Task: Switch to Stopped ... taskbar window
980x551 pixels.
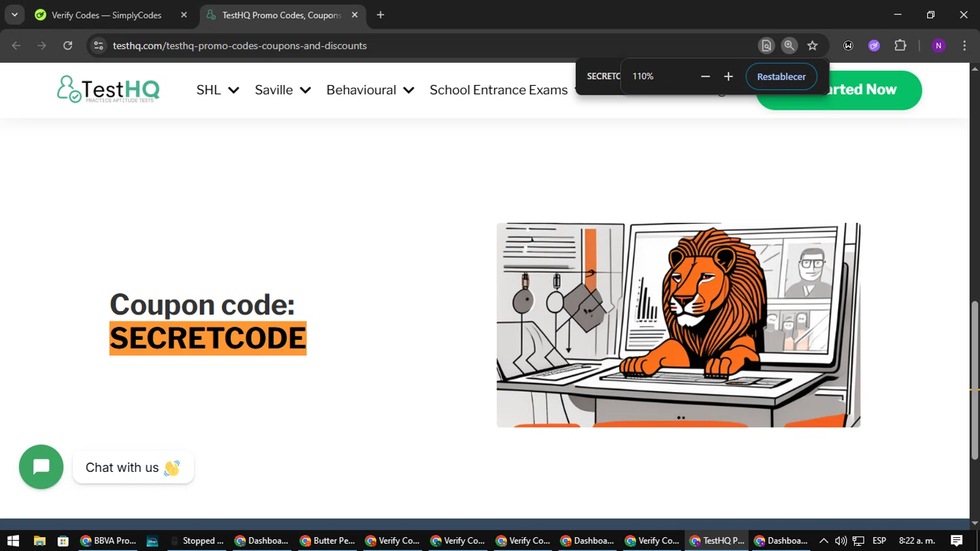Action: coord(197,541)
